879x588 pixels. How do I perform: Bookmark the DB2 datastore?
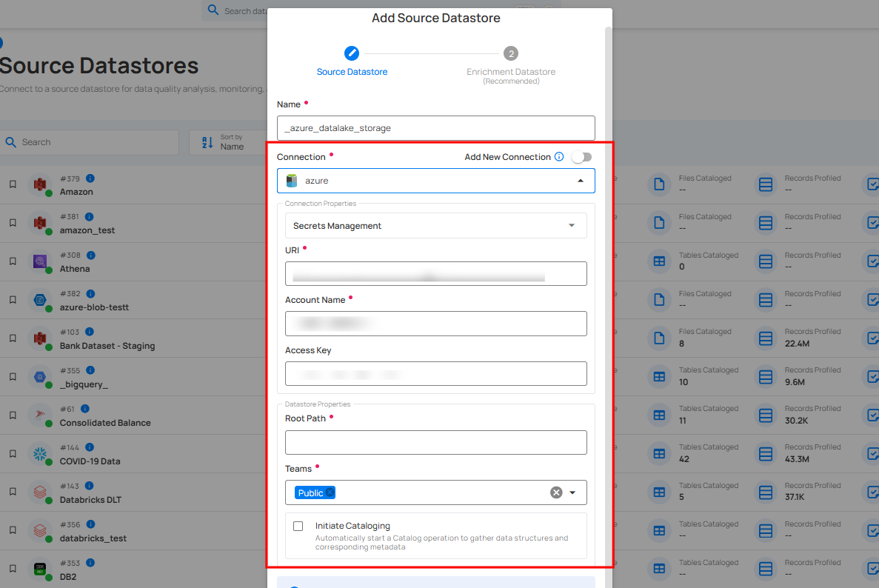click(13, 569)
